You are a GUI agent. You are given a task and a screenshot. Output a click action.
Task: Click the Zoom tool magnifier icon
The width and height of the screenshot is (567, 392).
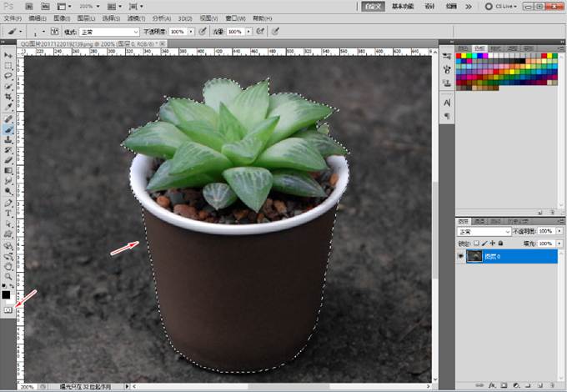click(8, 276)
